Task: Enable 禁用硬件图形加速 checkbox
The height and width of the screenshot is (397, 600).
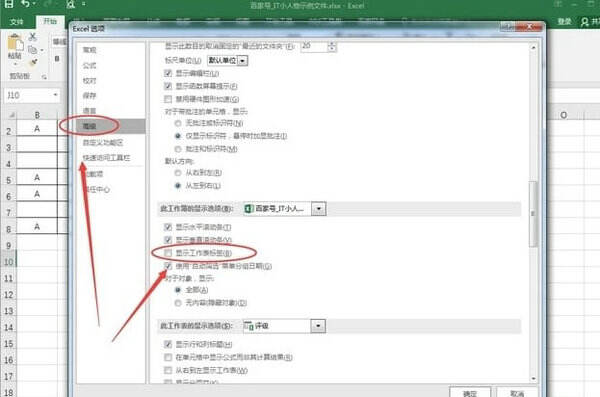Action: pos(168,99)
